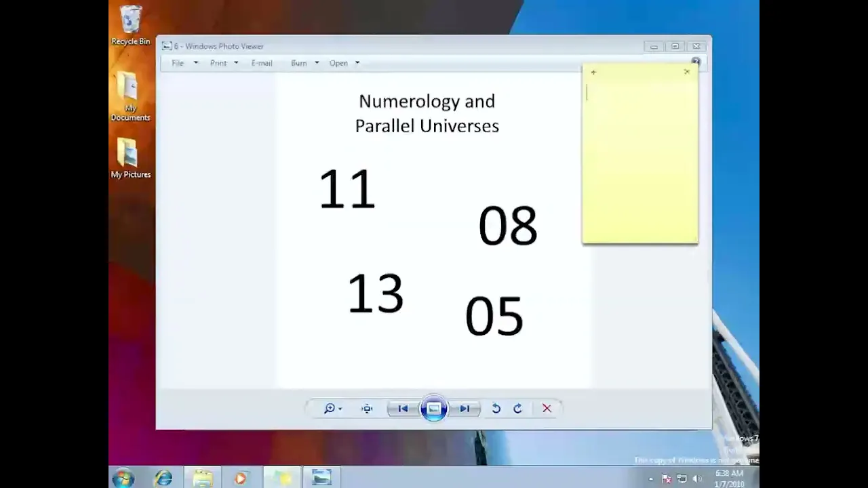The height and width of the screenshot is (488, 868).
Task: Advance to the next picture
Action: point(465,408)
